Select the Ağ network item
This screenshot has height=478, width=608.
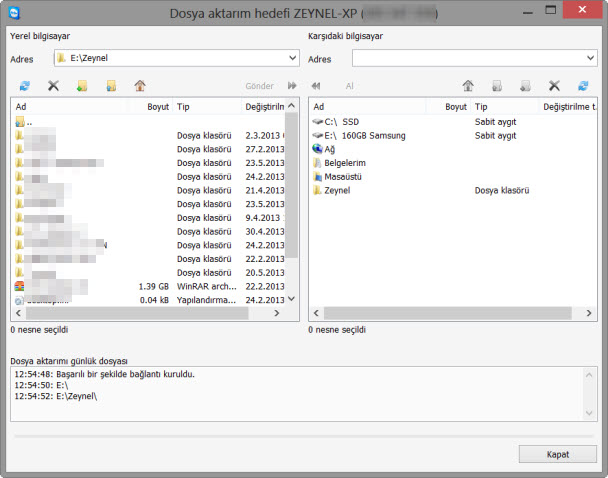(x=330, y=148)
